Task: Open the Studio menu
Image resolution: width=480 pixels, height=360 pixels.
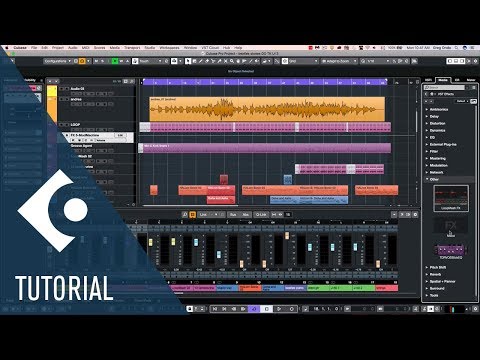Action: (x=150, y=48)
